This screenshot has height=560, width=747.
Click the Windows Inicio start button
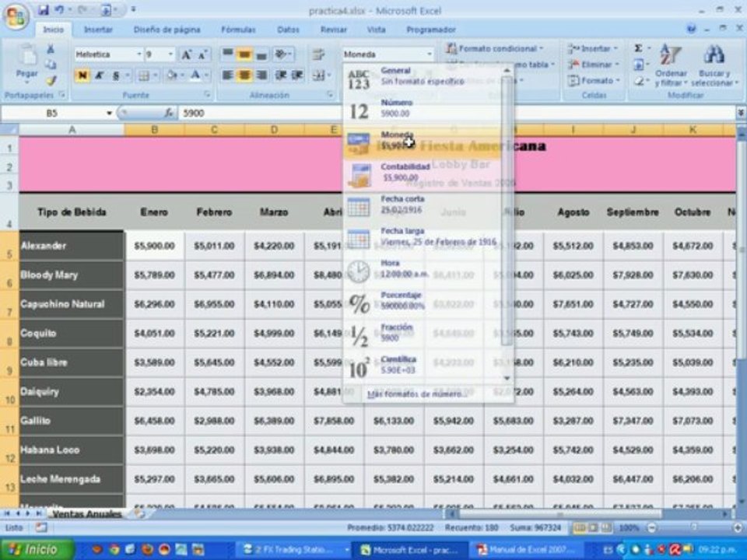coord(37,550)
